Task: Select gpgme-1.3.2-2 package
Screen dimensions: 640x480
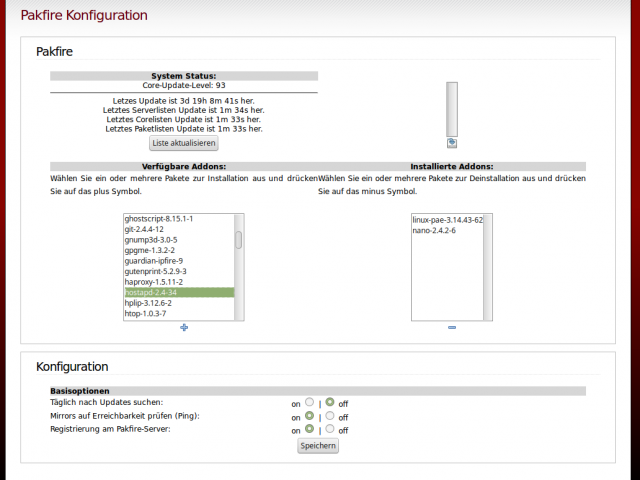Action: click(x=179, y=251)
